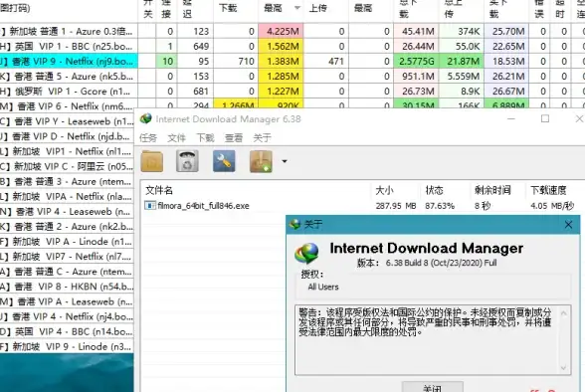Viewport: 585px width, 392px height.
Task: Select 新加坡 VIP7 - Netflix node
Action: pyautogui.click(x=67, y=257)
